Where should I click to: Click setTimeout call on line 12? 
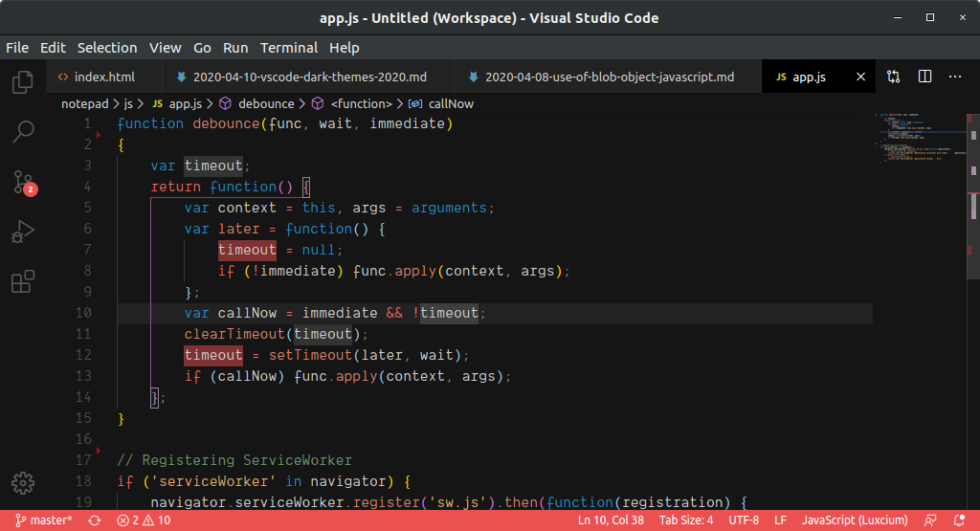(x=310, y=355)
